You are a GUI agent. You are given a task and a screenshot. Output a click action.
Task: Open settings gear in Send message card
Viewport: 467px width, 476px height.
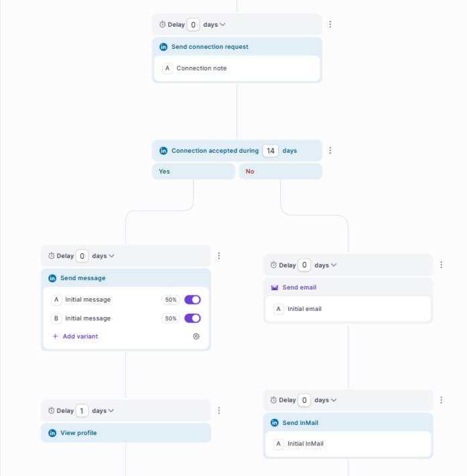pos(196,337)
